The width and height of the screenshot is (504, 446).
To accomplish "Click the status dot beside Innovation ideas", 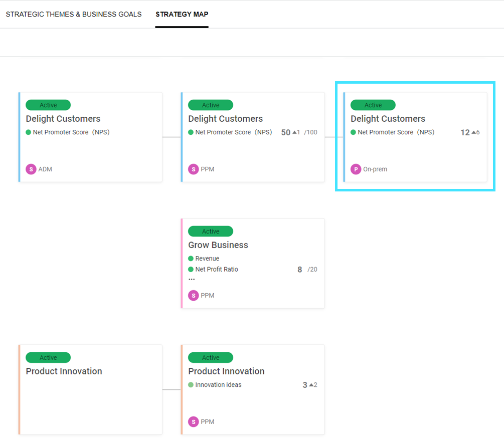I will pyautogui.click(x=191, y=385).
